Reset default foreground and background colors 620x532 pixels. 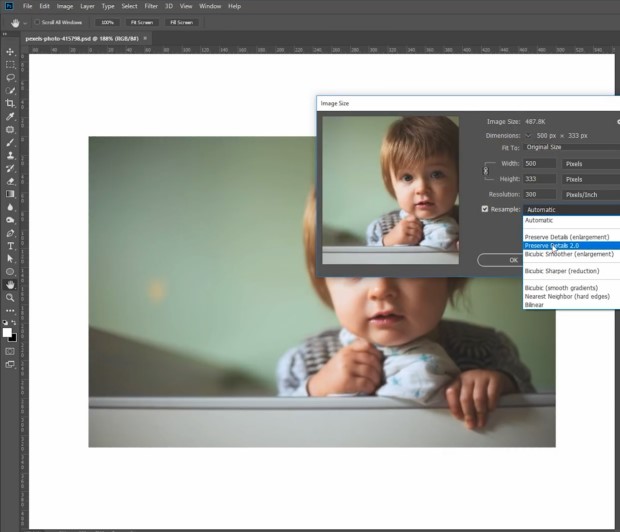[5, 323]
